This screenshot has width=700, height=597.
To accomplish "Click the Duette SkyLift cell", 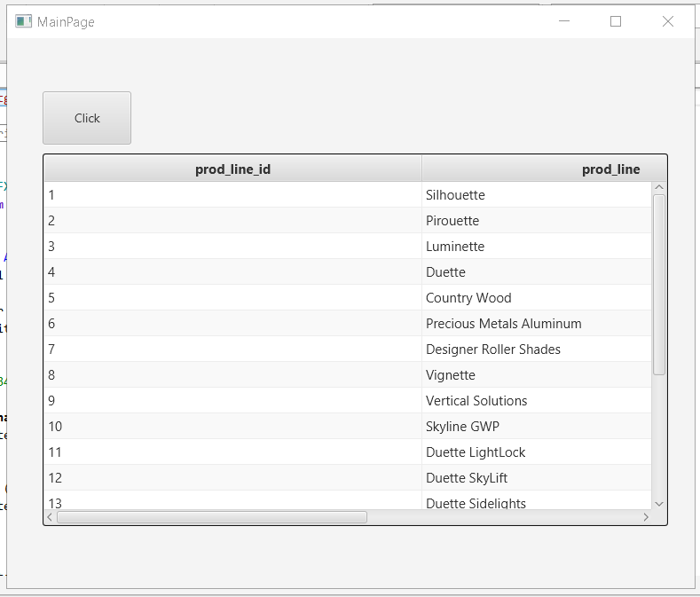I will click(x=467, y=478).
